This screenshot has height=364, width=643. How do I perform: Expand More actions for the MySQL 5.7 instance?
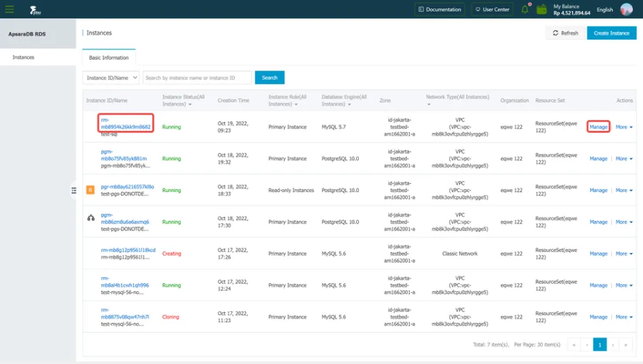(624, 127)
